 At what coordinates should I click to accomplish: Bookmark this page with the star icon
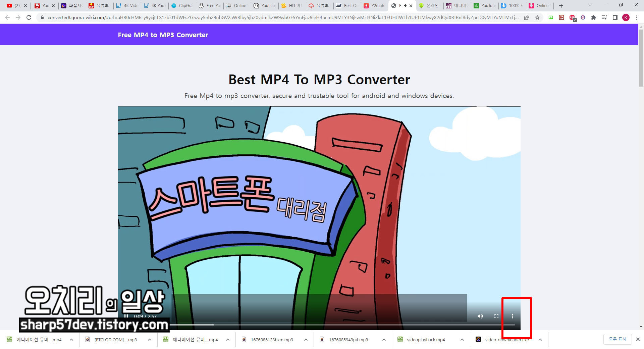pyautogui.click(x=537, y=17)
